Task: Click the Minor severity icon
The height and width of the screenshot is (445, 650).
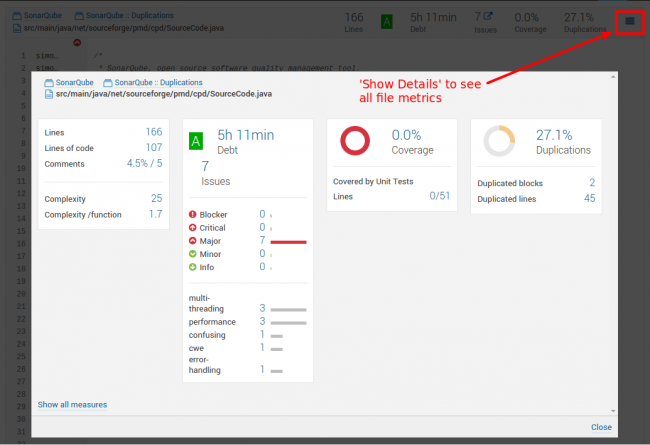Action: tap(192, 254)
